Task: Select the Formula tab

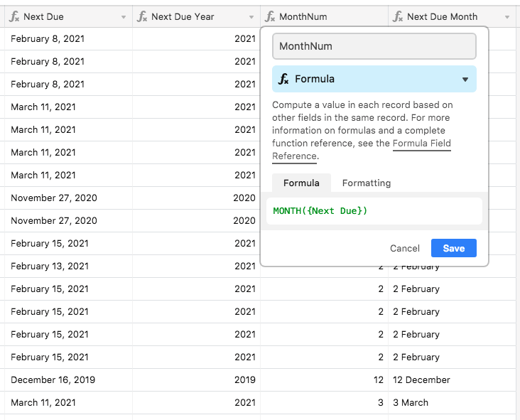Action: pos(301,183)
